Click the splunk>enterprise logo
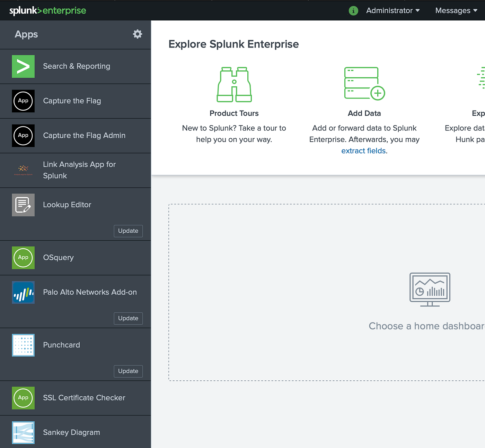The width and height of the screenshot is (485, 448). [x=48, y=11]
